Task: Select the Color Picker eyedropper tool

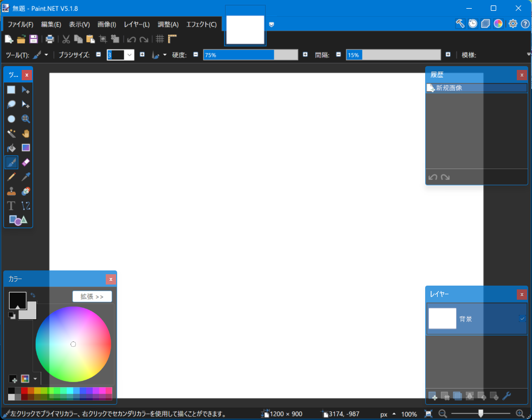Action: point(26,177)
